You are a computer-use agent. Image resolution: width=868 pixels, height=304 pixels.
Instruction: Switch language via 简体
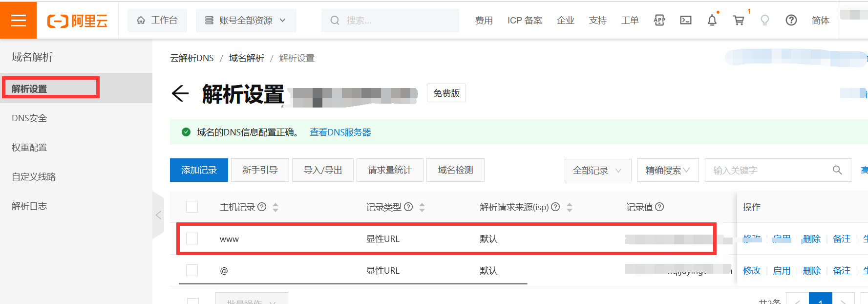click(820, 21)
